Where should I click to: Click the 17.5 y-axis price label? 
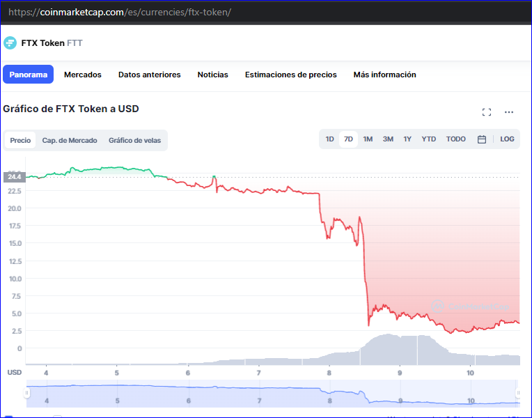(15, 226)
